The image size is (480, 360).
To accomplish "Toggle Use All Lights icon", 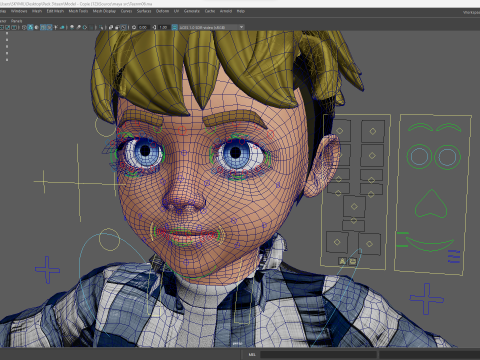I will click(56, 27).
